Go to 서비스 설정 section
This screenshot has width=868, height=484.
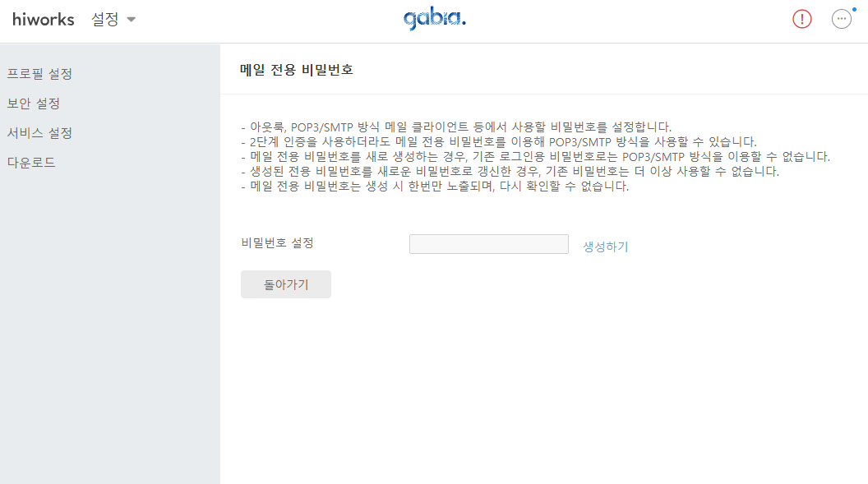pos(39,133)
